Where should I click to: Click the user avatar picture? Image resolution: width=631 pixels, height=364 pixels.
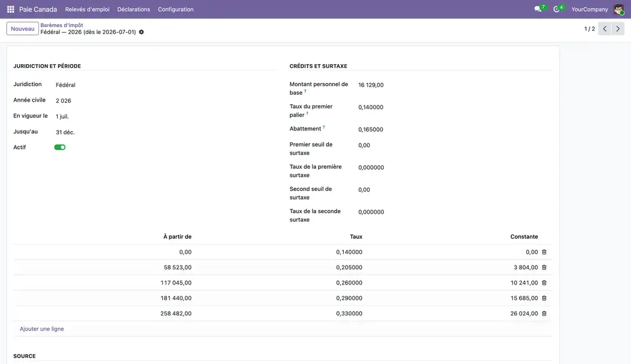point(619,9)
